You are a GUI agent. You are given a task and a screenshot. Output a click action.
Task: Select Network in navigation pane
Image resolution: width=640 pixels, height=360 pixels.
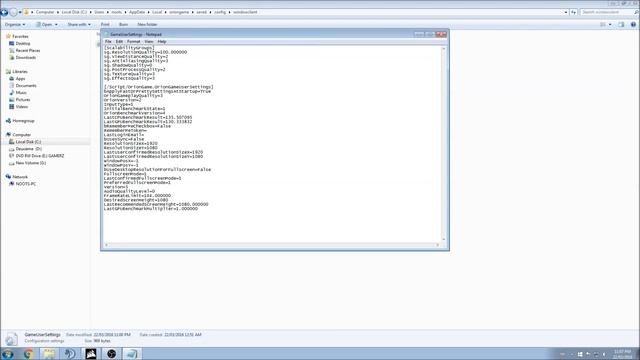(20, 177)
